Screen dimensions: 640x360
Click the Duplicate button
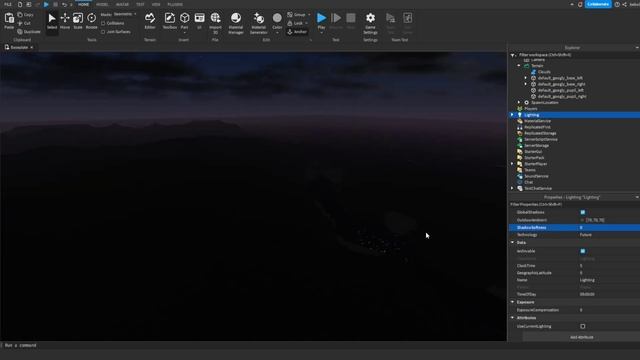29,31
